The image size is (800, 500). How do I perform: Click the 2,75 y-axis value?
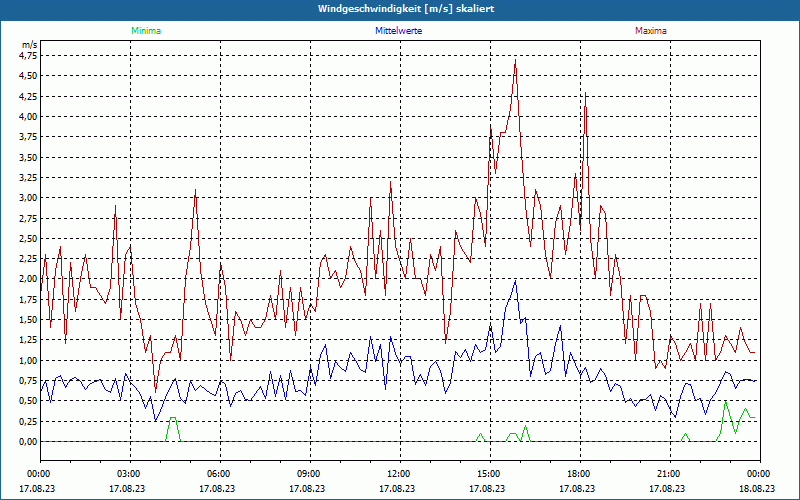(28, 218)
